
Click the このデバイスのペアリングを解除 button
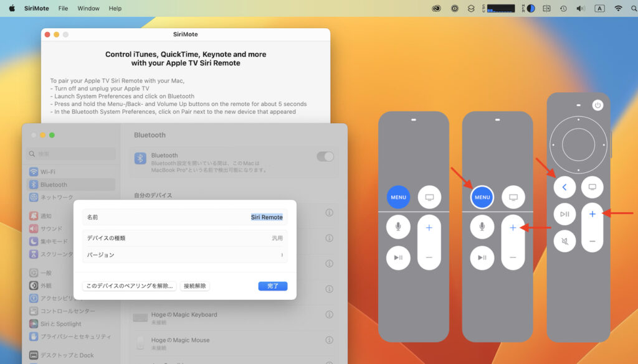click(x=130, y=286)
